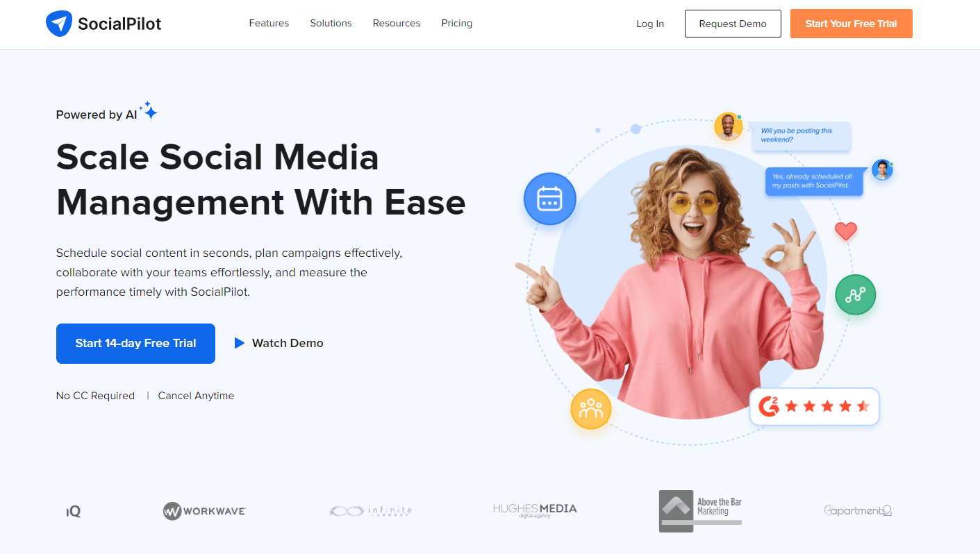
Task: Click the AI sparkle stars icon
Action: pyautogui.click(x=149, y=110)
